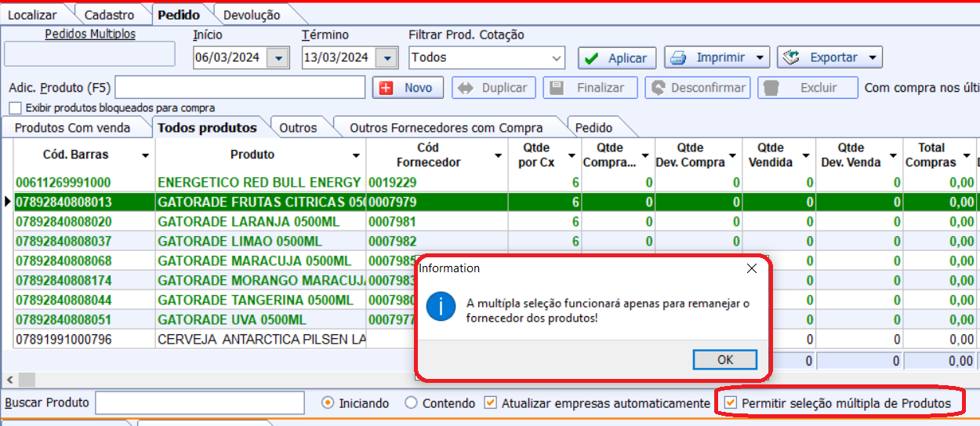Enable Exibir produtos bloqueados para compra
The height and width of the screenshot is (426, 980).
pos(15,108)
